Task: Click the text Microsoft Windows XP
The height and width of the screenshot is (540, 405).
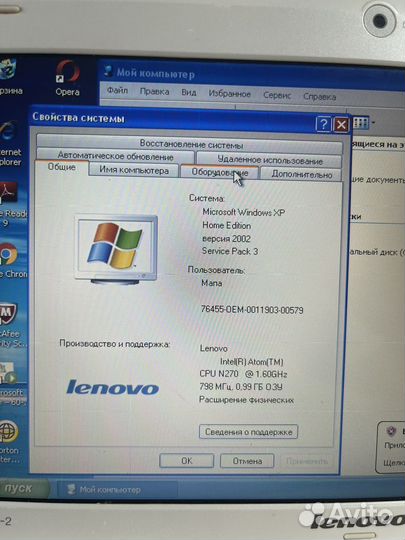Action: tap(243, 212)
